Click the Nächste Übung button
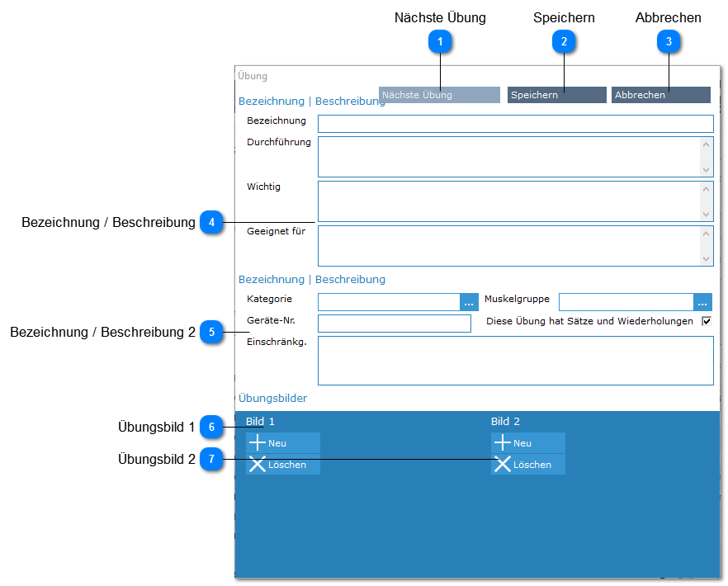 (x=439, y=95)
